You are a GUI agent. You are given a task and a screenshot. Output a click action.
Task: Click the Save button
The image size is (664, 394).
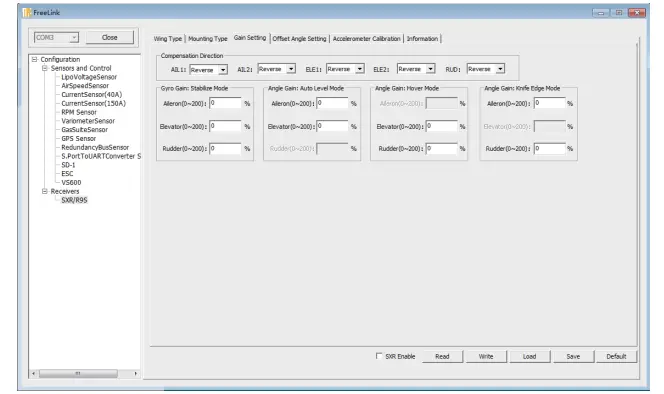[x=573, y=357]
